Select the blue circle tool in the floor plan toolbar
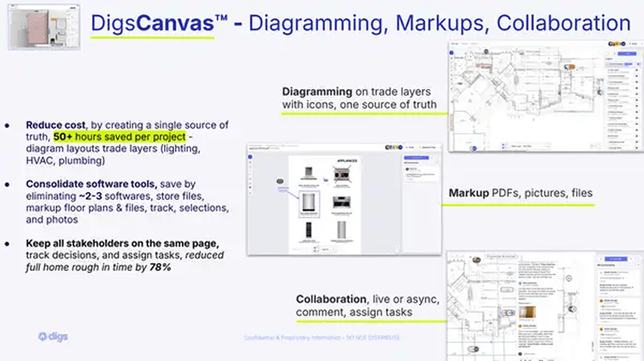644x361 pixels. pyautogui.click(x=451, y=53)
